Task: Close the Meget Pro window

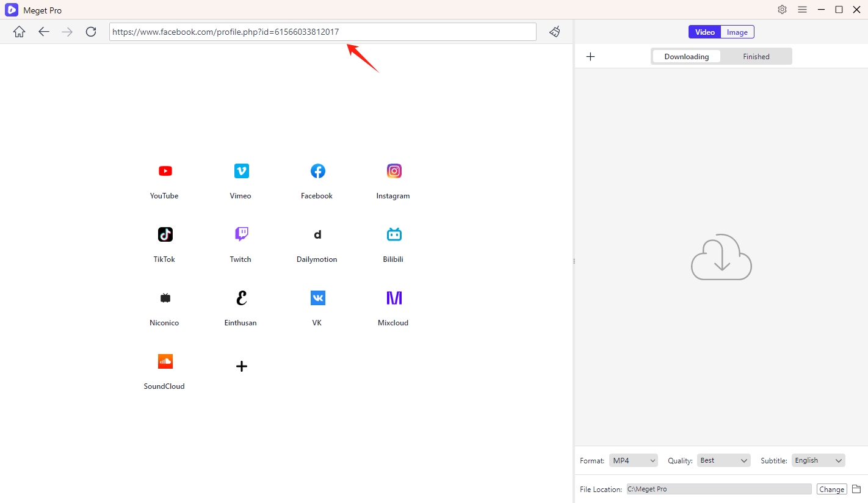Action: tap(856, 10)
